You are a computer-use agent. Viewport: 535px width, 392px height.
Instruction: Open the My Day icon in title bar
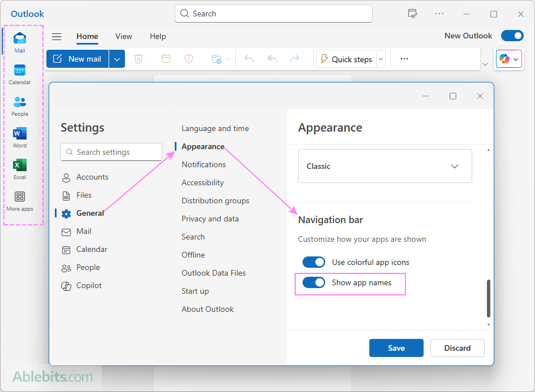coord(412,14)
